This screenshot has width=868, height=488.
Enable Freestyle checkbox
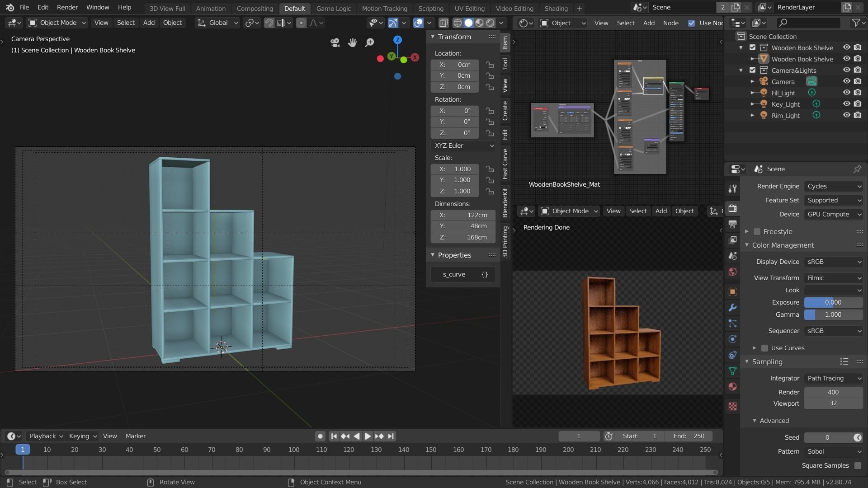tap(757, 232)
